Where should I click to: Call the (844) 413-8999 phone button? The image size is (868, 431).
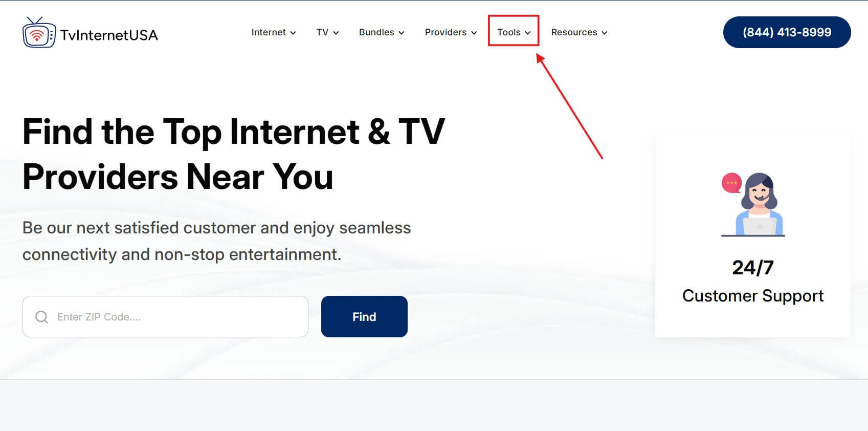[787, 32]
